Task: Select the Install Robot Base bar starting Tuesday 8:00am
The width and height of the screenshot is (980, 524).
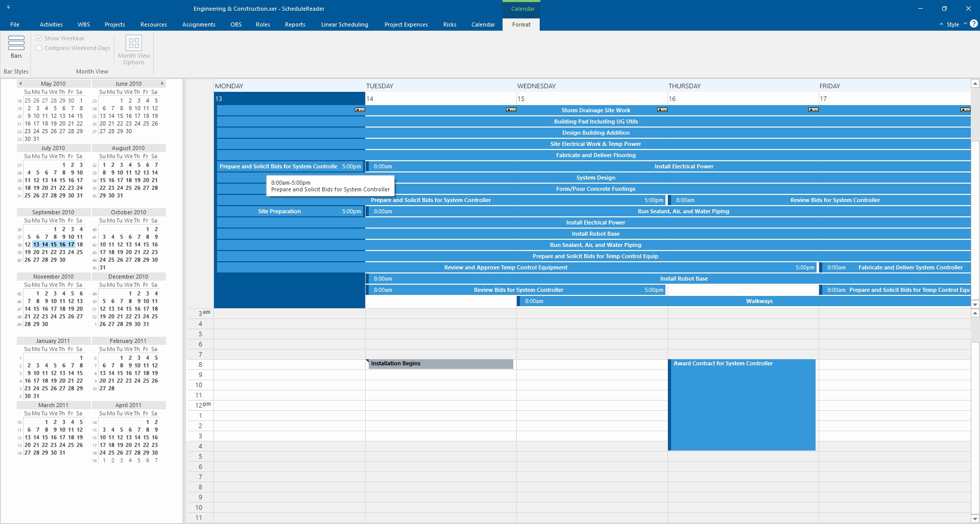Action: click(668, 279)
